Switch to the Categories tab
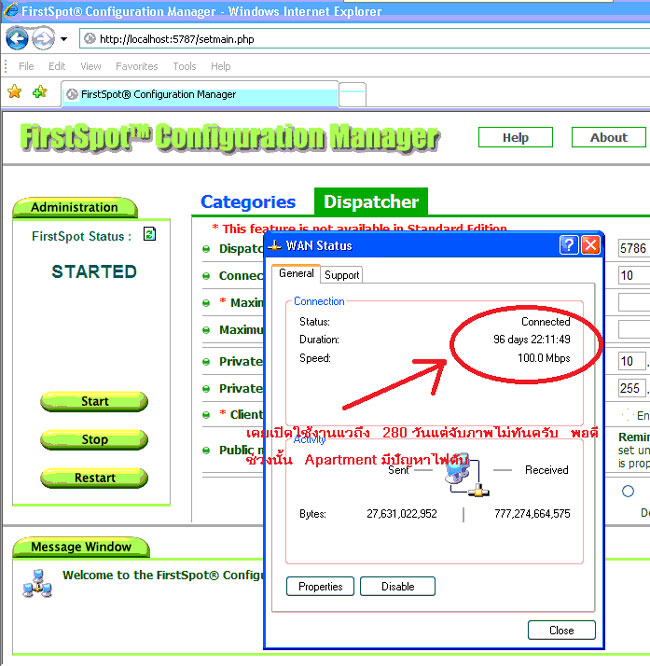 click(x=248, y=202)
